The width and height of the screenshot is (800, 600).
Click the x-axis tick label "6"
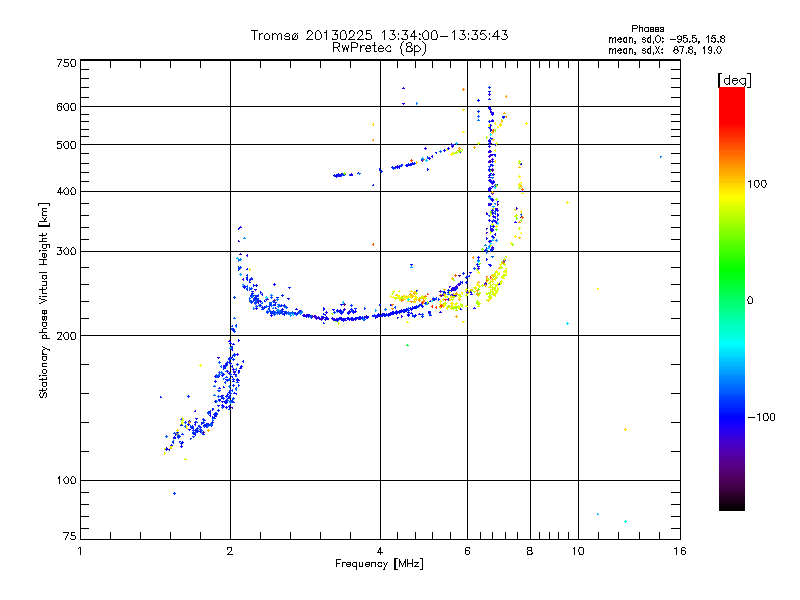[x=467, y=551]
